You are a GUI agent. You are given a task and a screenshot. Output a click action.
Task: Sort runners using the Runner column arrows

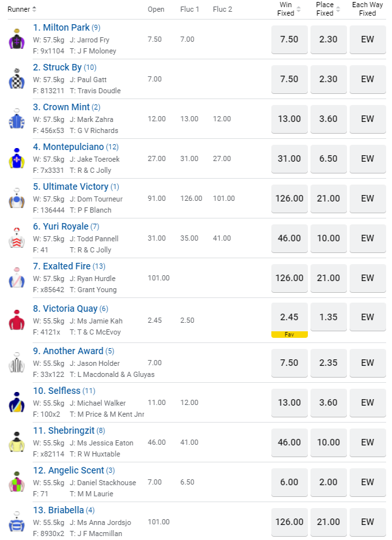coord(35,9)
